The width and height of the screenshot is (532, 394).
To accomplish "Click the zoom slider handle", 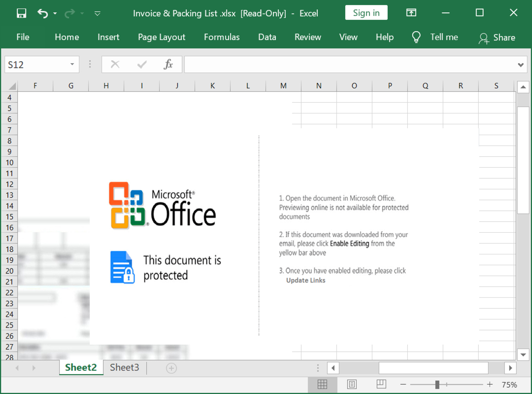I will point(437,385).
